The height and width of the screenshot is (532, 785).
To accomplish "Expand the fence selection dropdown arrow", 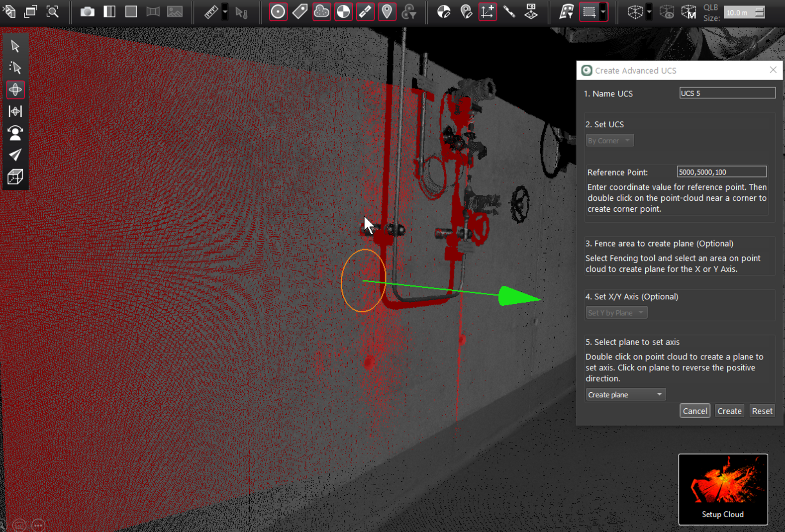I will coord(603,11).
